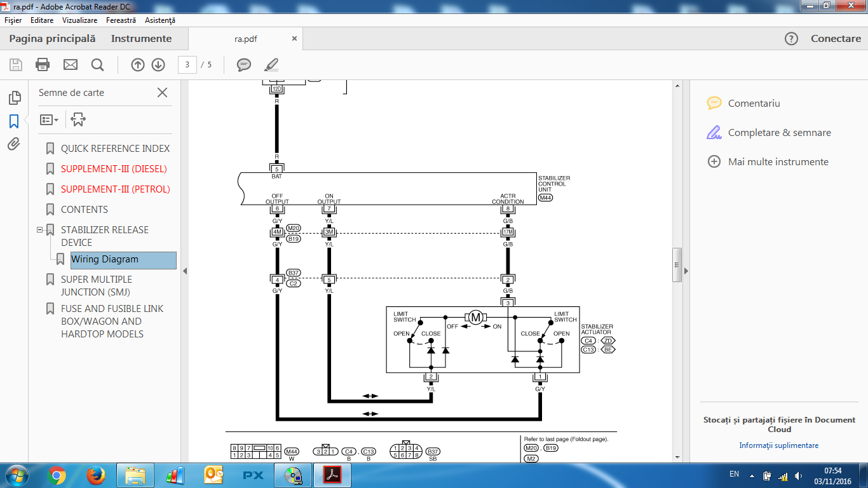This screenshot has width=868, height=488.
Task: Collapse the left navigation pane arrow
Action: pyautogui.click(x=185, y=271)
